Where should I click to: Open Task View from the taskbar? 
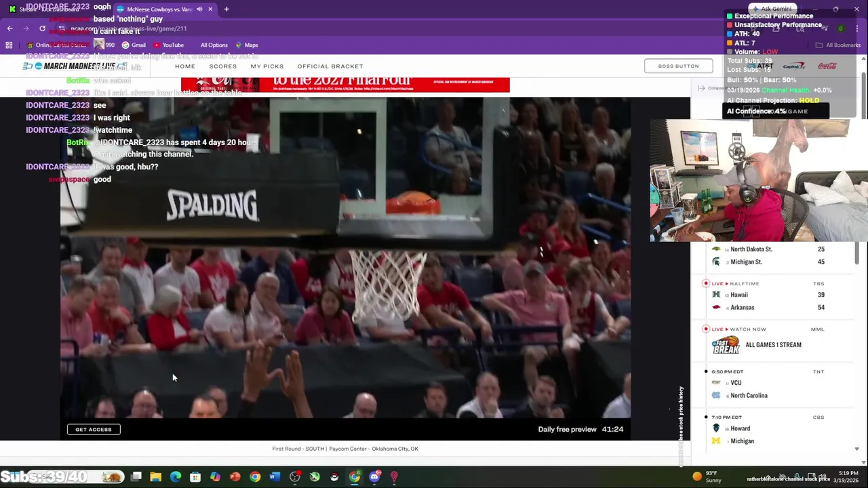coord(136,477)
